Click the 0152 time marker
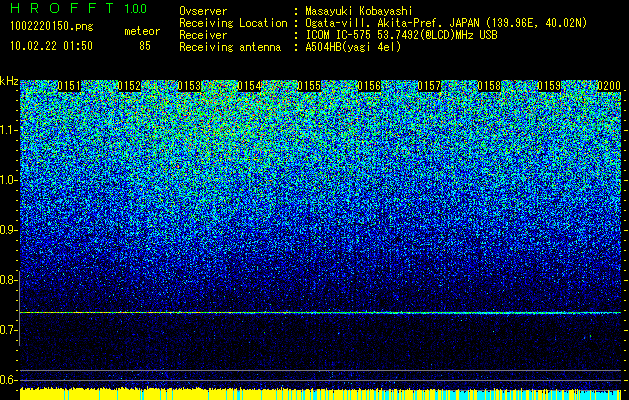 129,86
